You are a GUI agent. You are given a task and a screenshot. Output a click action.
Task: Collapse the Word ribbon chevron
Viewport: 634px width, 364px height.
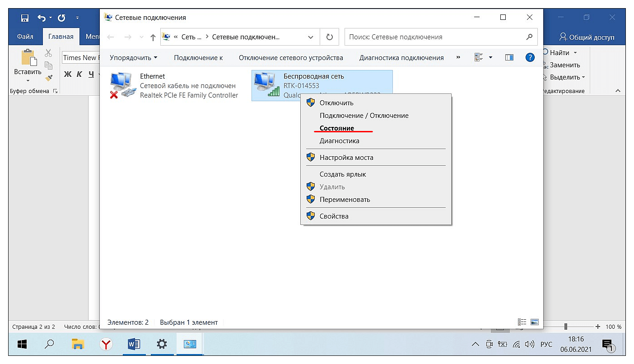tap(618, 91)
